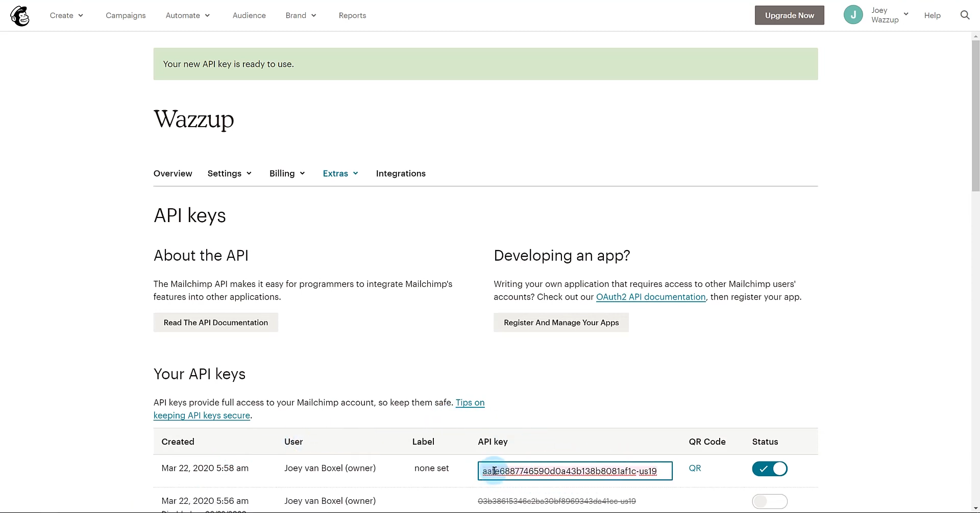This screenshot has width=980, height=513.
Task: Open the search magnifier icon
Action: (x=965, y=15)
